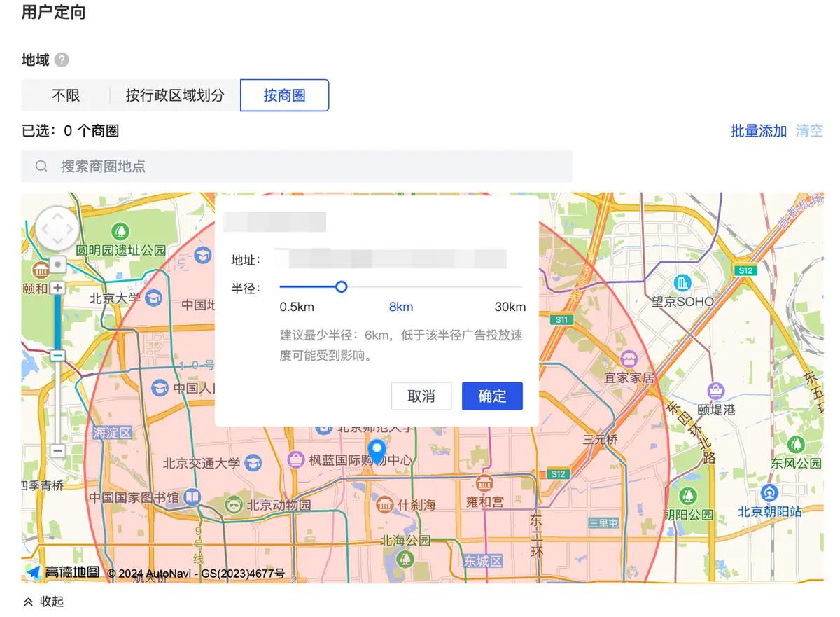Select the 按商圈 tab
This screenshot has height=617, width=840.
click(x=284, y=95)
